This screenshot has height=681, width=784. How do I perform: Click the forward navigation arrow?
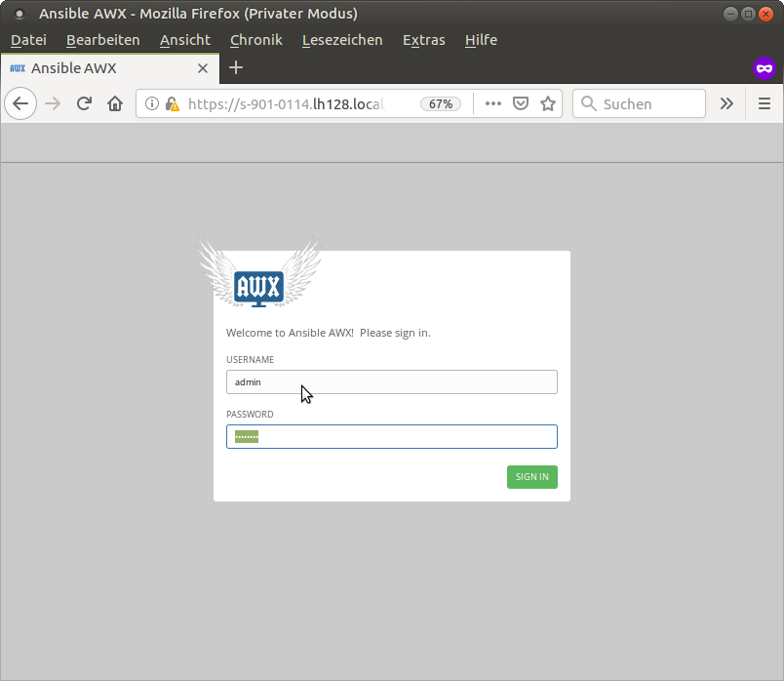[x=53, y=103]
